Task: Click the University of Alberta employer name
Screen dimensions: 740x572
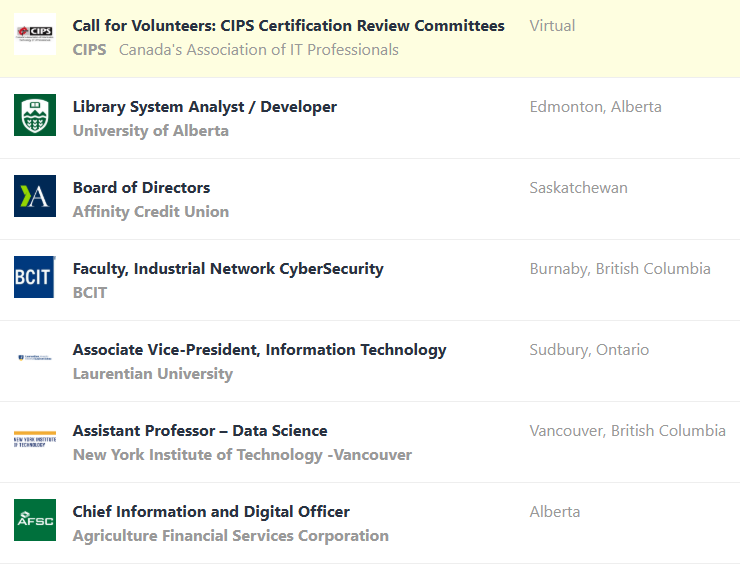Action: 150,131
